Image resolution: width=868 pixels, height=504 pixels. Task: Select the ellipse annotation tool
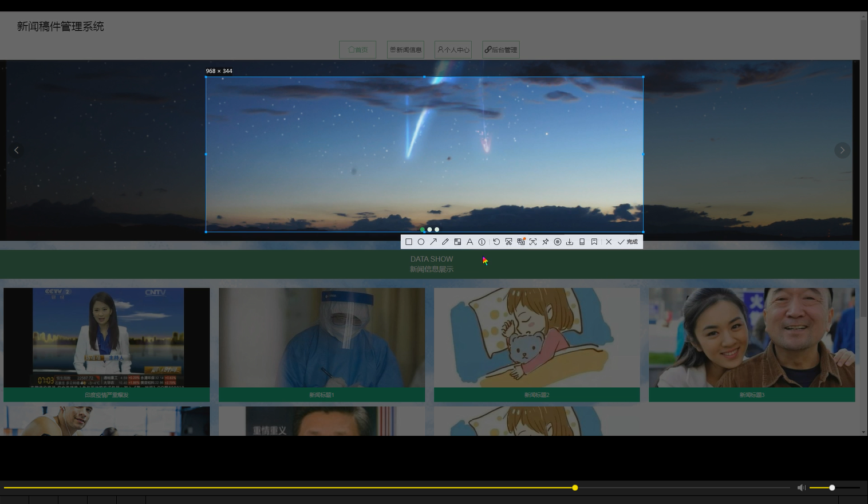click(421, 242)
